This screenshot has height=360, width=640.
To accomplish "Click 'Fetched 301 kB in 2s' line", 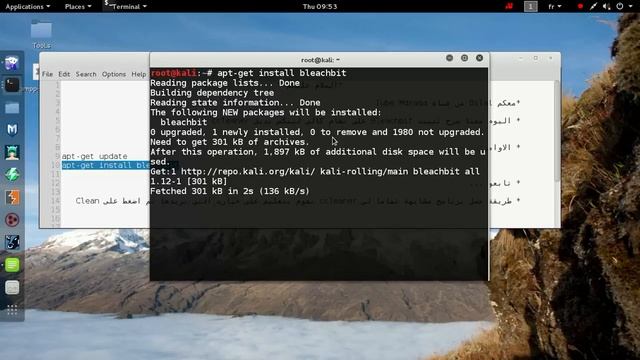I will point(230,191).
